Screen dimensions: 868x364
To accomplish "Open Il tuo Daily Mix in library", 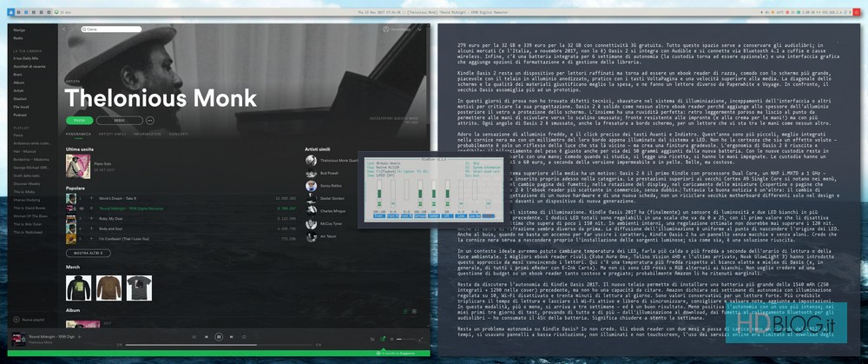I will (25, 57).
